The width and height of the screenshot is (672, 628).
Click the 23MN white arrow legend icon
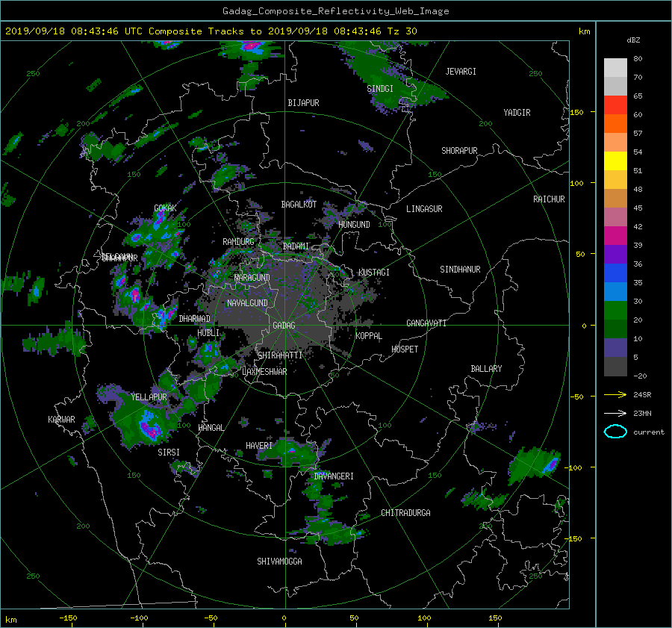point(615,413)
